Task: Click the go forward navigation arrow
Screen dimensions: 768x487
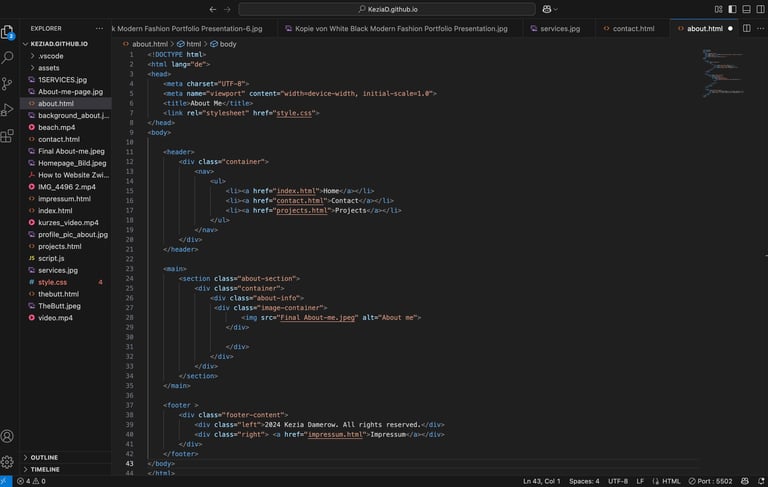Action: [227, 9]
